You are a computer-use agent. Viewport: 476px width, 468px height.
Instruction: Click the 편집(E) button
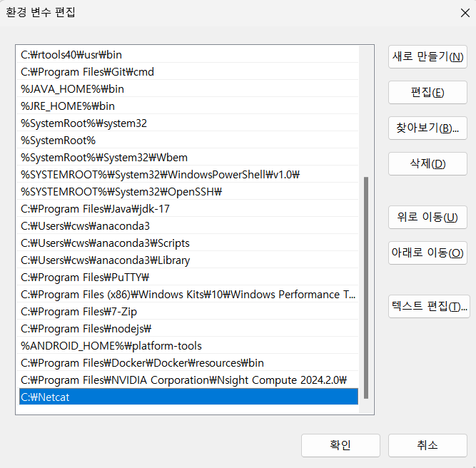click(427, 93)
